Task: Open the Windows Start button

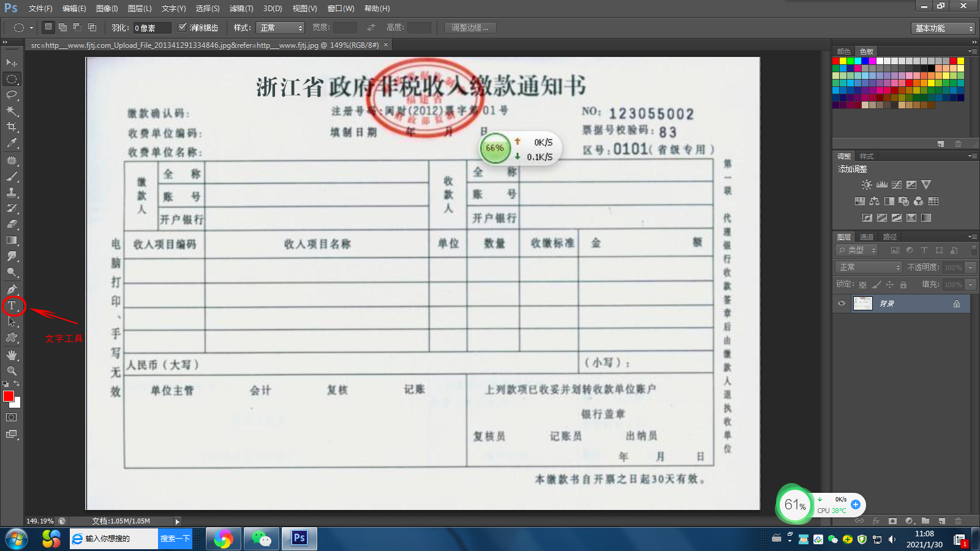Action: point(17,539)
